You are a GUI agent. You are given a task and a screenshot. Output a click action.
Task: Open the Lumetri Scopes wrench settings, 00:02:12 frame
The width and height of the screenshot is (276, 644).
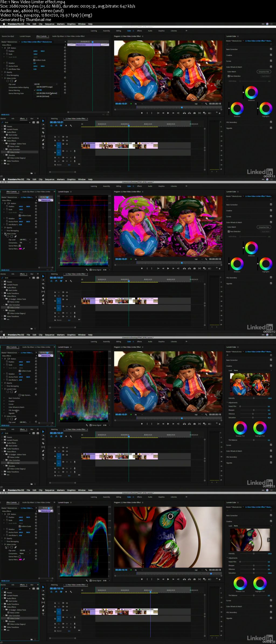tap(87, 270)
